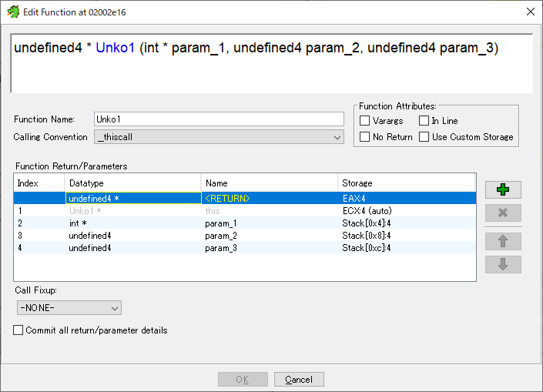Click the move parameter up arrow
Image resolution: width=543 pixels, height=392 pixels.
click(x=503, y=241)
